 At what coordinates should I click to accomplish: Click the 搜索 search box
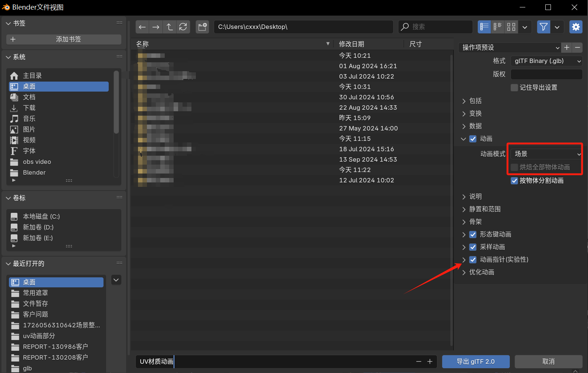click(x=436, y=27)
